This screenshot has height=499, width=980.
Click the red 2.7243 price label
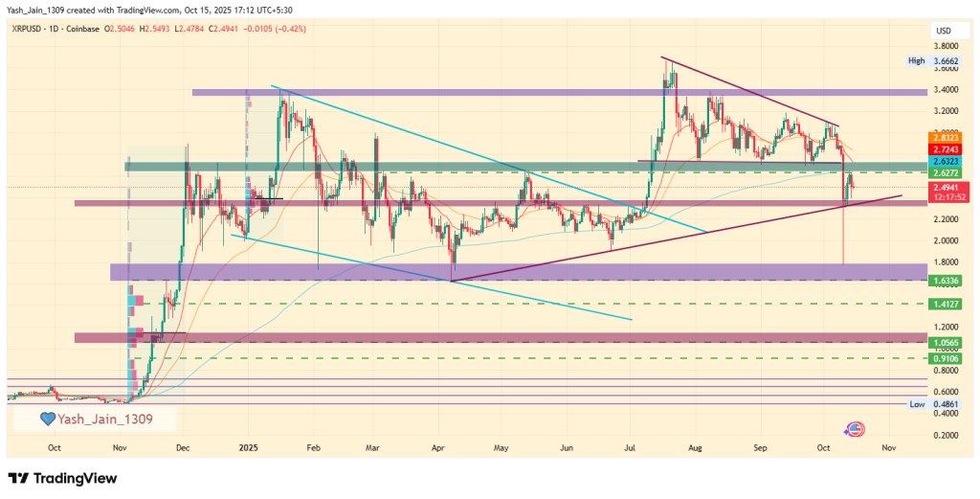coord(945,150)
